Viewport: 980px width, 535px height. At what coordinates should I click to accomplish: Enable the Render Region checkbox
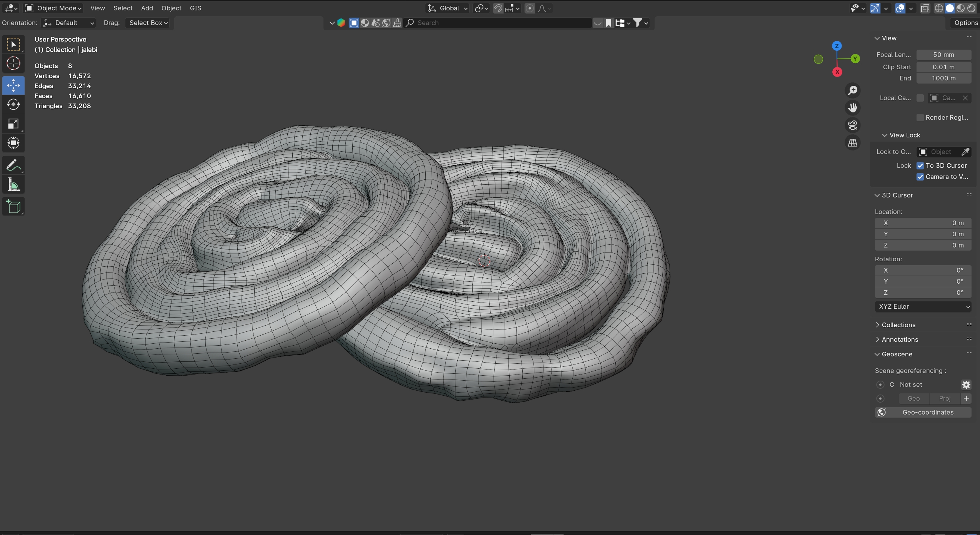pyautogui.click(x=920, y=117)
